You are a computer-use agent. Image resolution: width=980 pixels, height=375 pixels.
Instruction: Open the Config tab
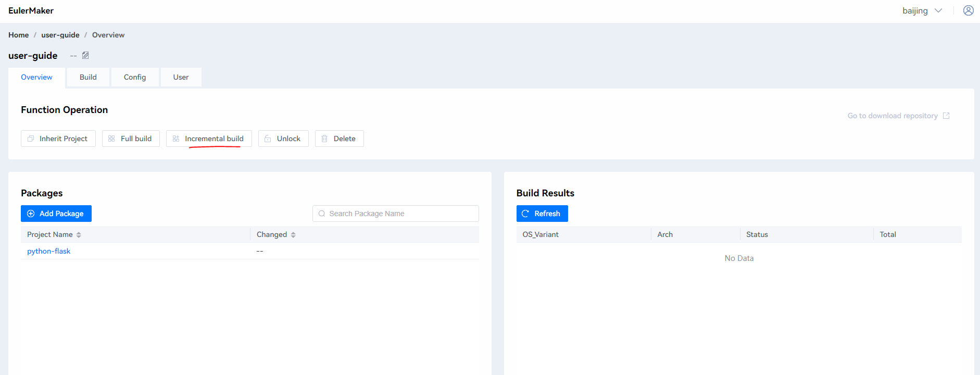click(134, 77)
